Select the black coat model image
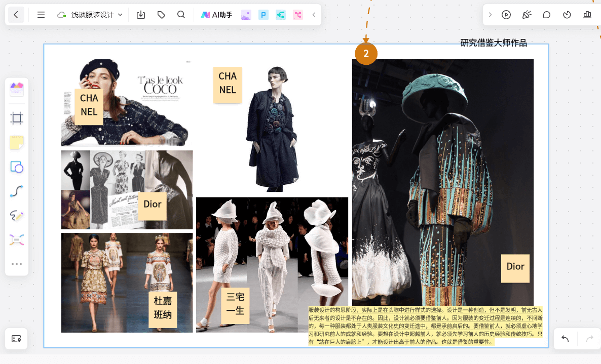The width and height of the screenshot is (601, 364). [272, 130]
